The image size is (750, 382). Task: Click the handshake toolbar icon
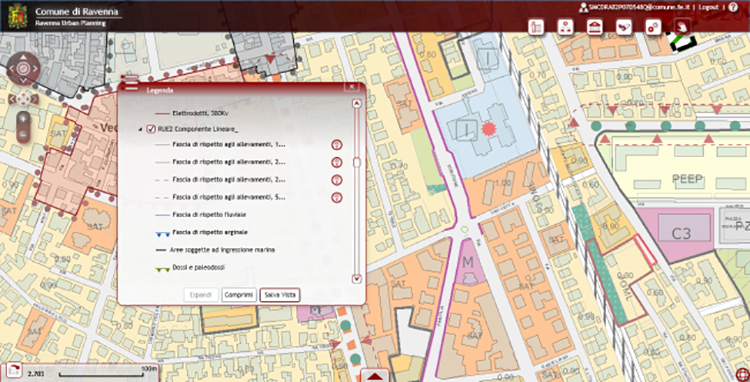(624, 27)
